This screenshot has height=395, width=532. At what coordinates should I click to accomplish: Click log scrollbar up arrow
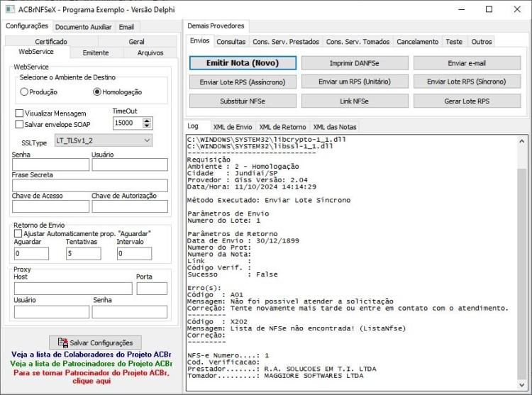521,141
